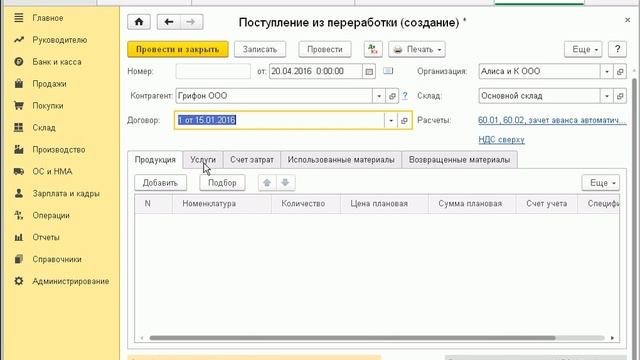Click the Номенклатура column header
The height and width of the screenshot is (360, 640).
click(222, 204)
